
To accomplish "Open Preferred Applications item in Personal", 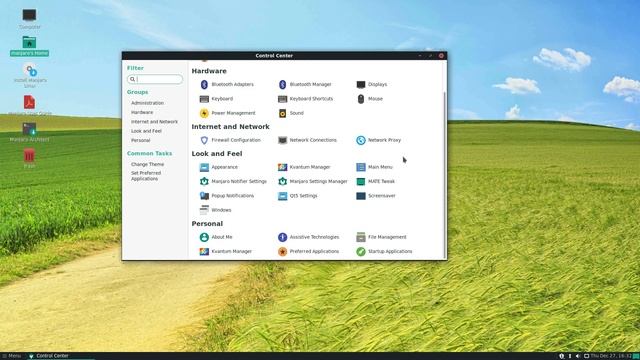I will [x=309, y=251].
